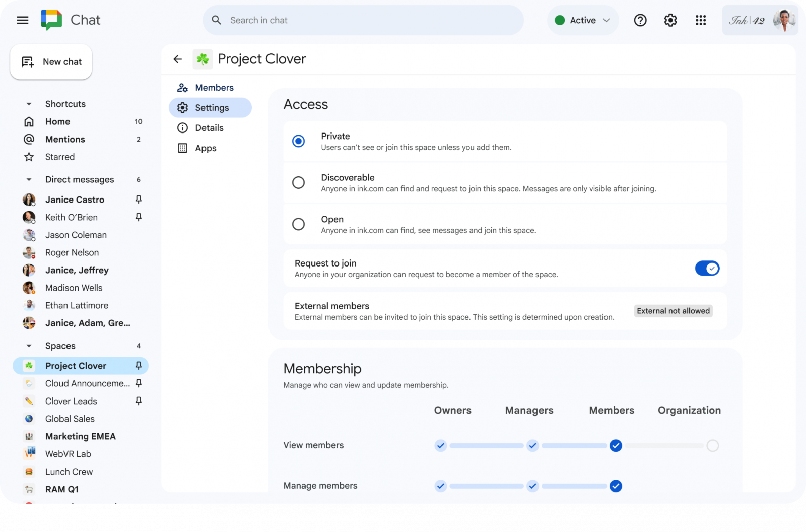Open the Active status dropdown
The width and height of the screenshot is (806, 532).
pyautogui.click(x=583, y=20)
